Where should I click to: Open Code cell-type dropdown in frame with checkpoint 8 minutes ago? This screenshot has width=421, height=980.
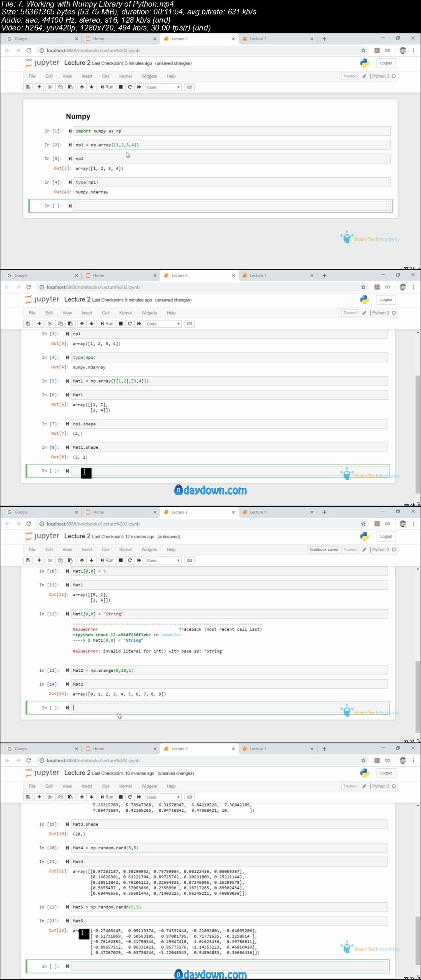tap(164, 324)
